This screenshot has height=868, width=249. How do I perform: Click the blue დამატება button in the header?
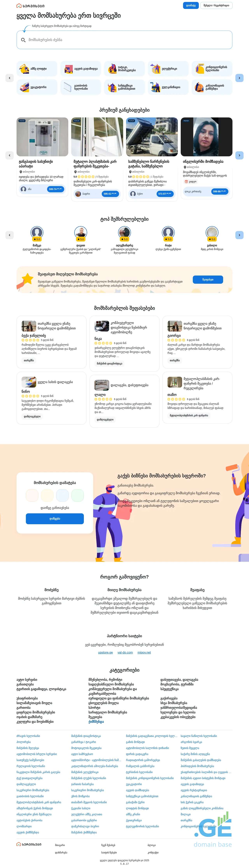191,5
